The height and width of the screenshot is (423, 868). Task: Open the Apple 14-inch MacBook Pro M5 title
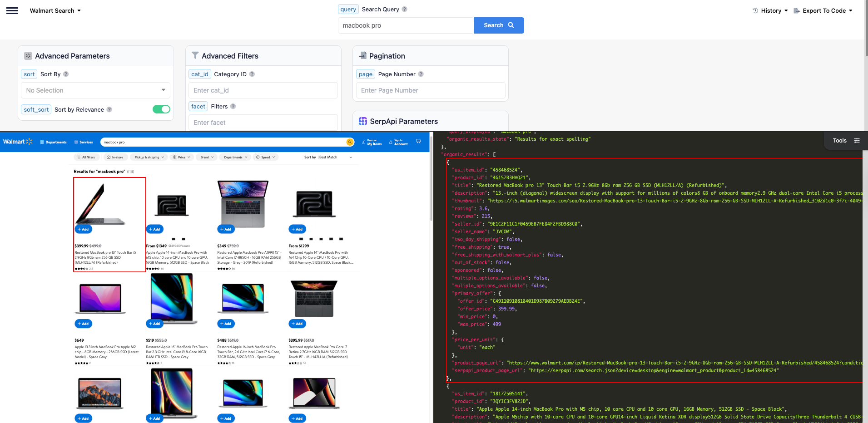coord(178,257)
